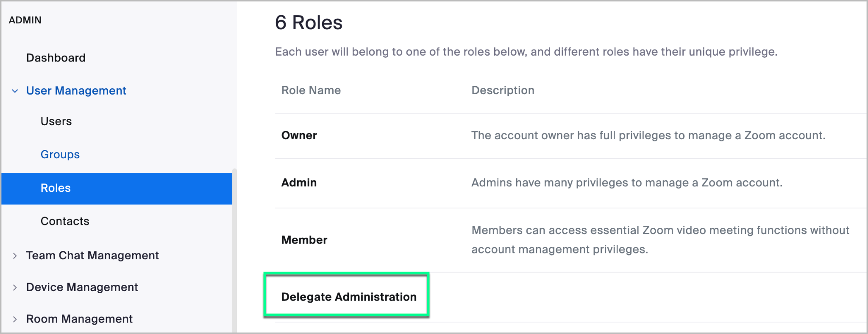868x334 pixels.
Task: Open the Admin role
Action: (x=299, y=182)
